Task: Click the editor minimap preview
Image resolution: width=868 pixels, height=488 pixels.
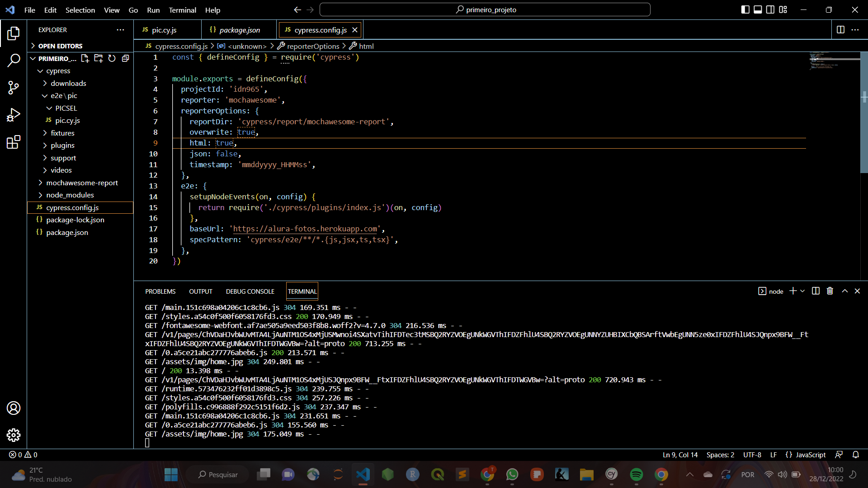Action: 834,61
